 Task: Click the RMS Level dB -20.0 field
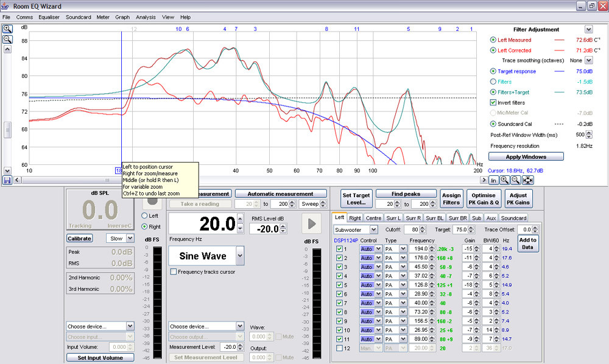(265, 229)
